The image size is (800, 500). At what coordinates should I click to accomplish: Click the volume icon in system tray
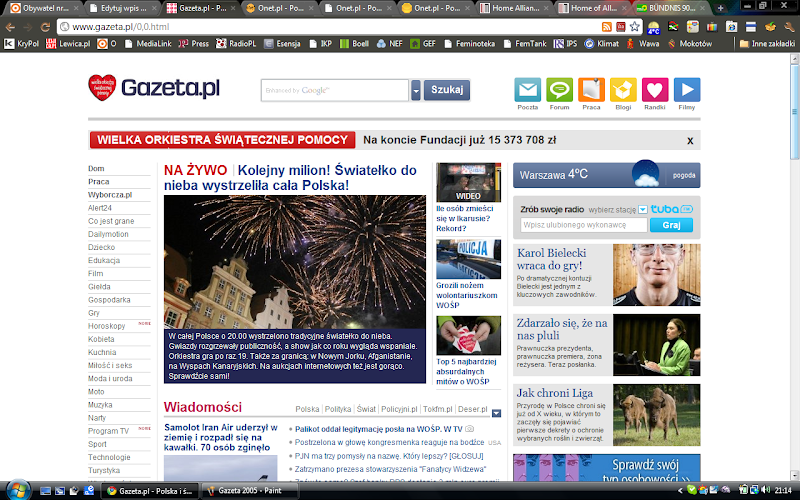(764, 490)
